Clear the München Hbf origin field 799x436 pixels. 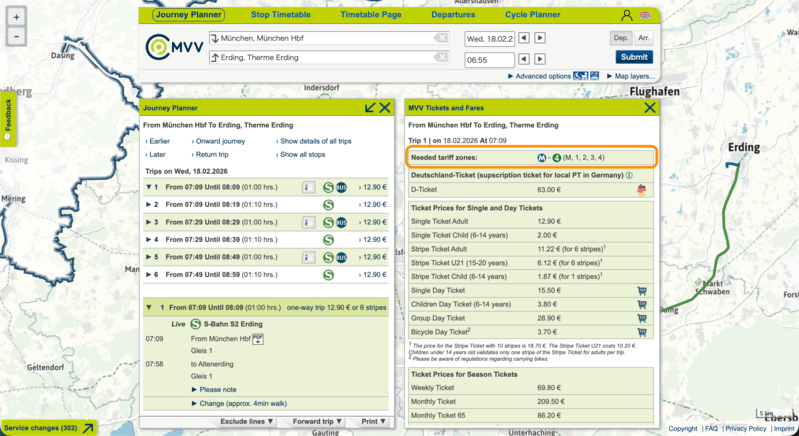pyautogui.click(x=441, y=38)
